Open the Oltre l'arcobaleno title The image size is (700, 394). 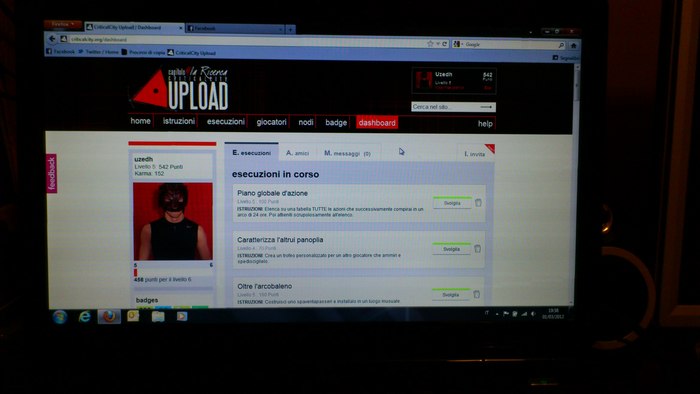pyautogui.click(x=264, y=286)
